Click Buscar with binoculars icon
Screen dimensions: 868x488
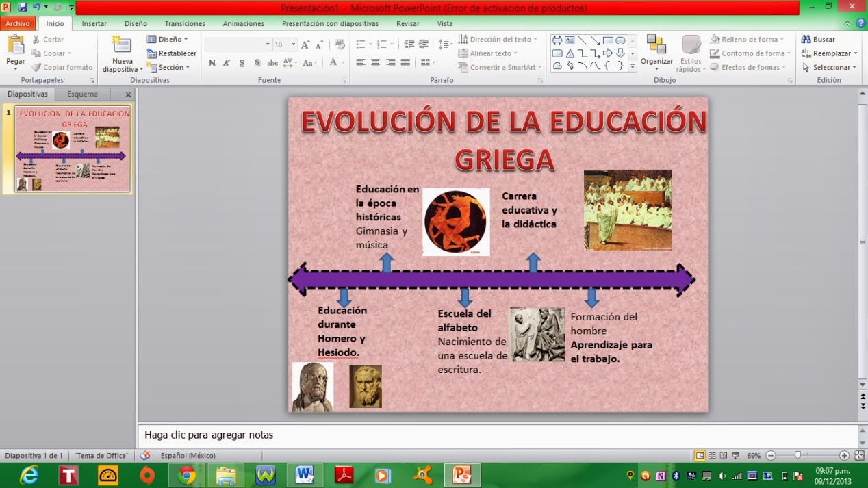[x=819, y=40]
